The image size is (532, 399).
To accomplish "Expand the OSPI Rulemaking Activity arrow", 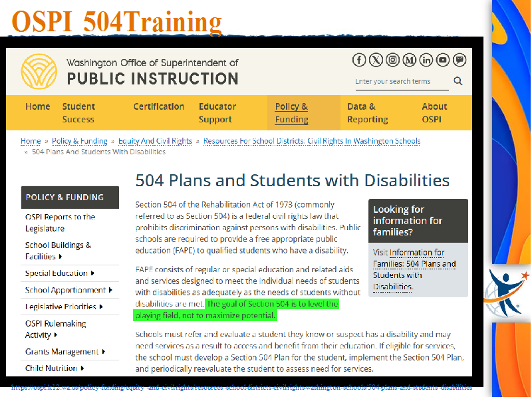I will coord(56,335).
